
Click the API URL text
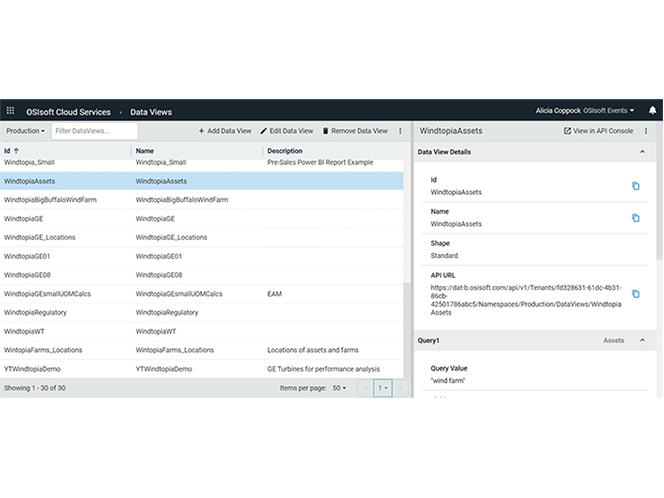click(x=526, y=300)
